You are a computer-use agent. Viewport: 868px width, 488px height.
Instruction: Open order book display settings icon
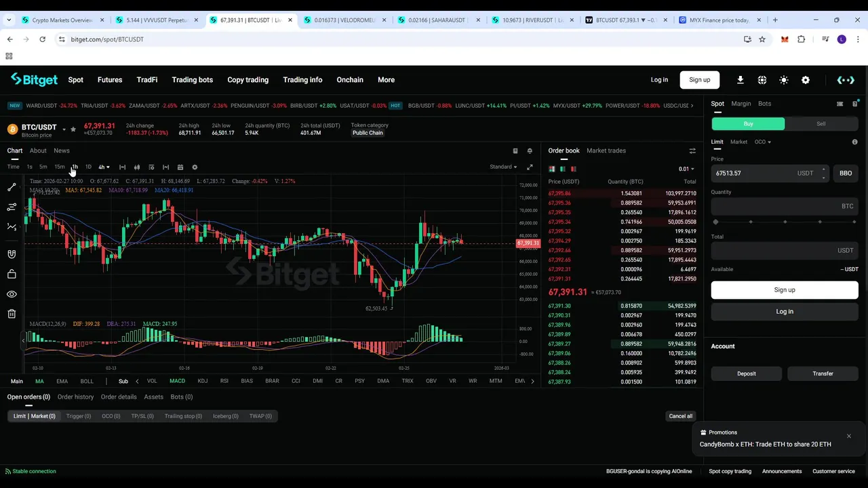692,151
